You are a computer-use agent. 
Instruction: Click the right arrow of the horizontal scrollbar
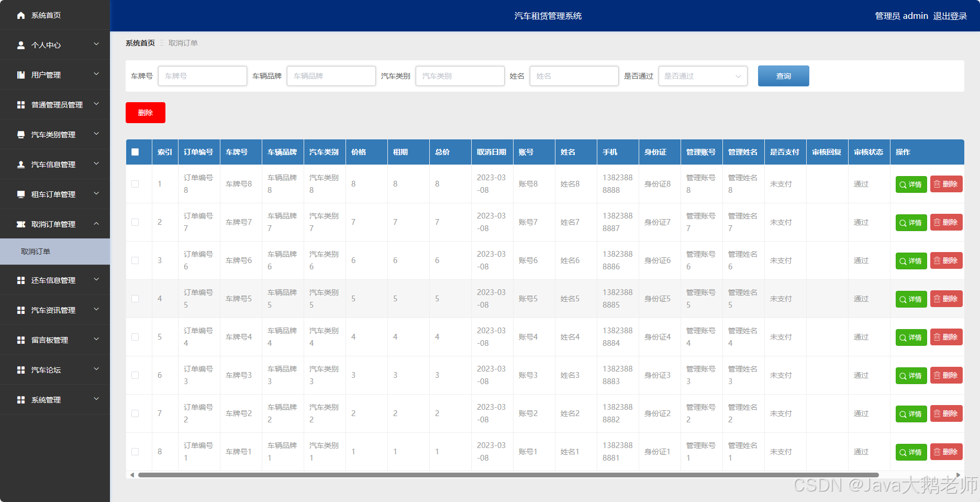tap(958, 475)
